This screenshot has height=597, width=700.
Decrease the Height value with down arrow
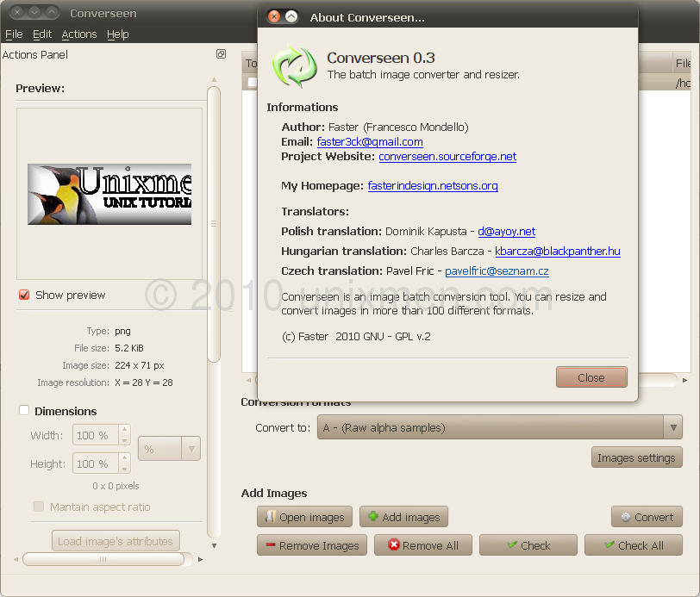124,469
